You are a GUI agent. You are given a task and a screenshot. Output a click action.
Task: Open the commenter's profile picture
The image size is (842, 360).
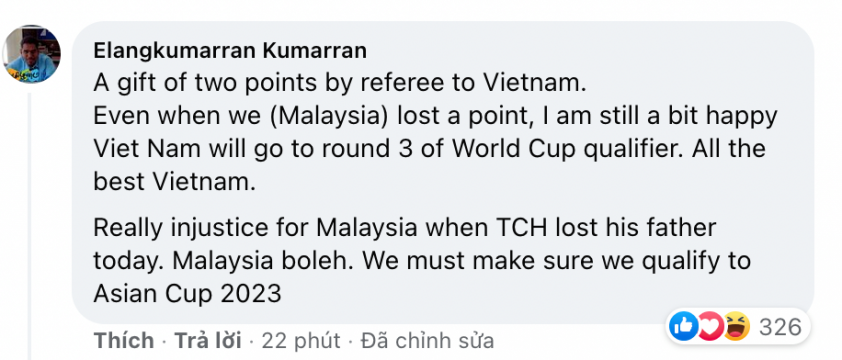click(32, 54)
